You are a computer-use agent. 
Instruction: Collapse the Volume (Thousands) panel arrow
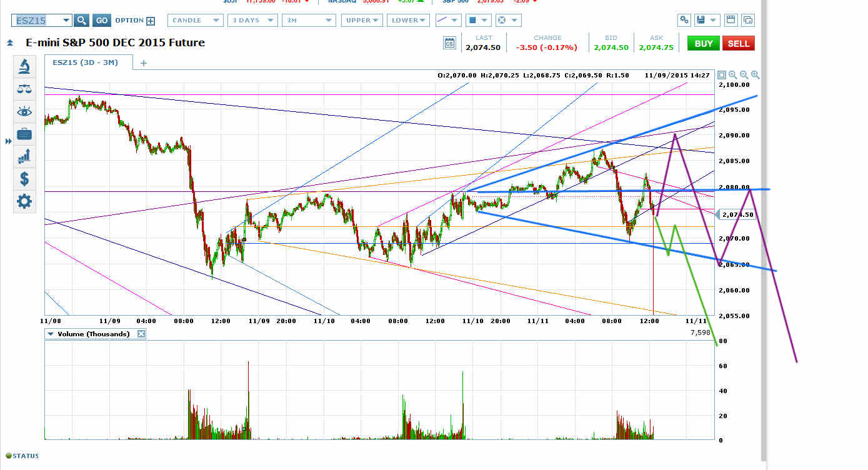(51, 334)
